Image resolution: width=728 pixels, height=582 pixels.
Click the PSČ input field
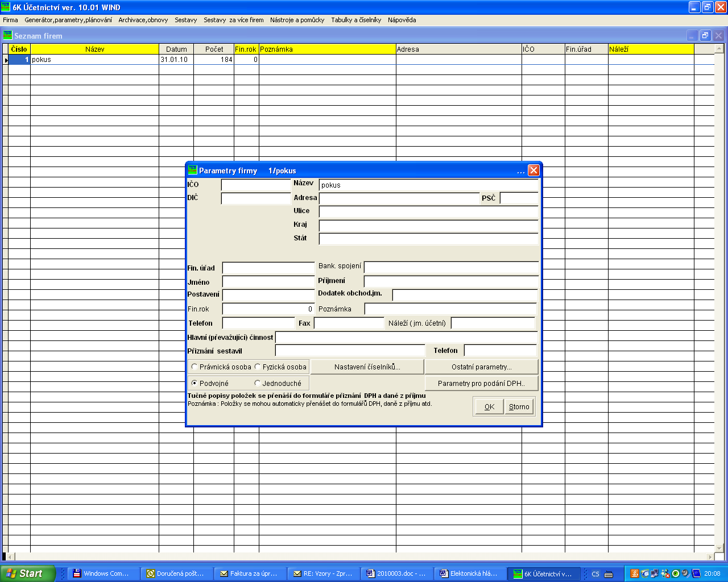[x=519, y=198]
